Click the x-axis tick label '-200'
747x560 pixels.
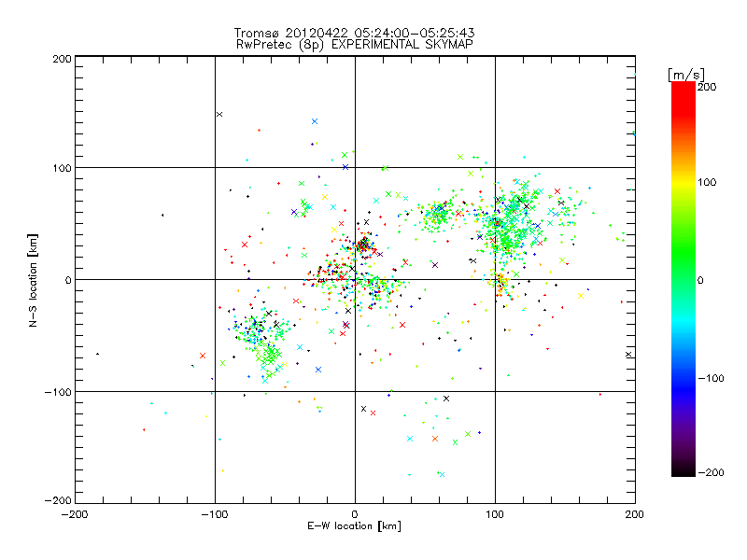coord(75,514)
